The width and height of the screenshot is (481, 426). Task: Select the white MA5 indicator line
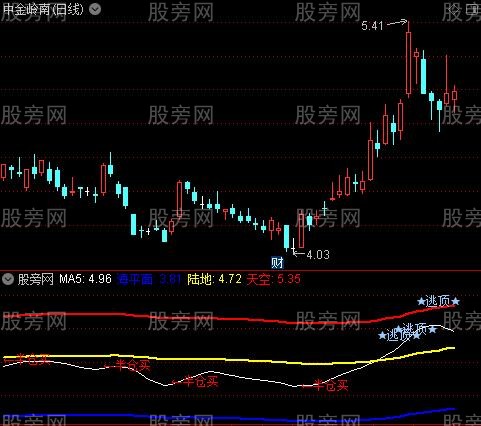[x=230, y=375]
